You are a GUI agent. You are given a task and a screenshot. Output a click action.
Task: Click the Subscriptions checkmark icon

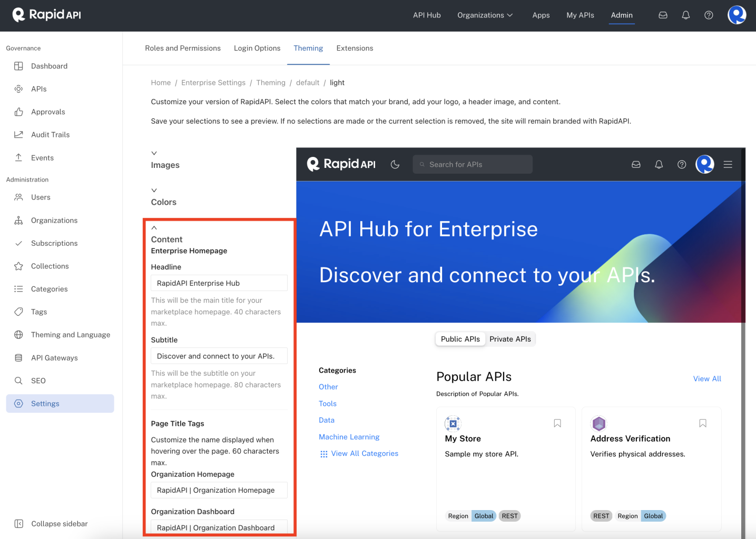tap(18, 243)
